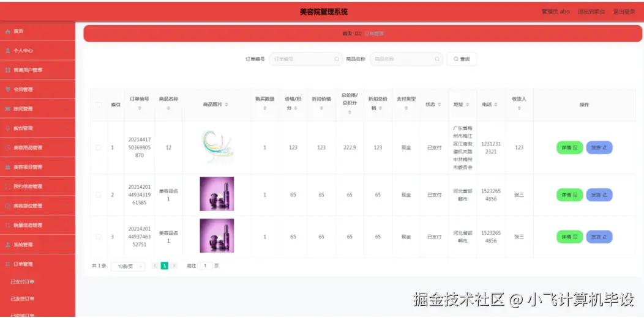Open 预约信息管理 in the sidebar
The image size is (644, 318).
pos(37,187)
